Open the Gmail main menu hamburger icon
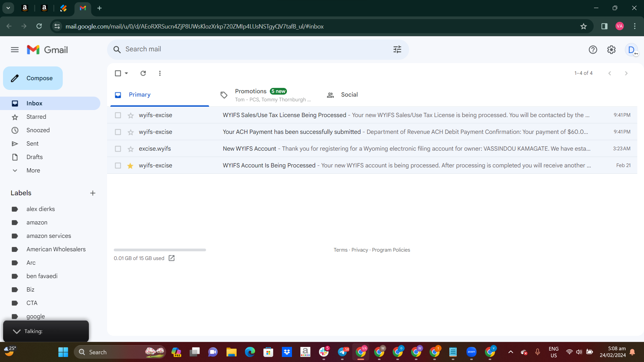 click(x=15, y=50)
